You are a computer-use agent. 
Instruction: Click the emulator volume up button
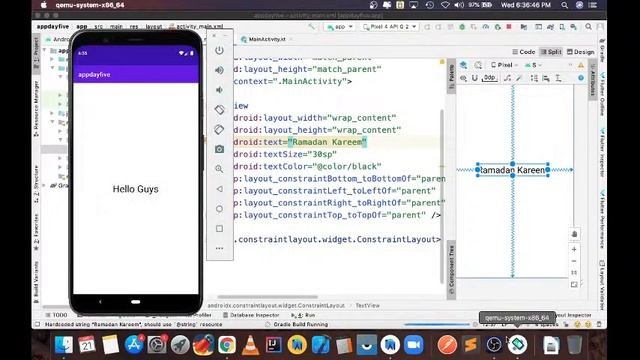pos(219,70)
